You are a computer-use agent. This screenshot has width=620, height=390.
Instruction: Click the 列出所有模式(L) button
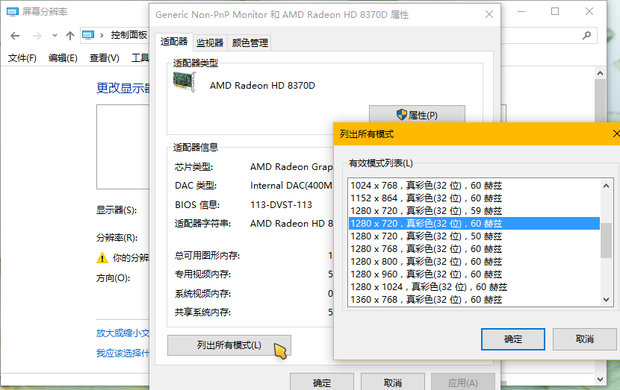click(229, 345)
